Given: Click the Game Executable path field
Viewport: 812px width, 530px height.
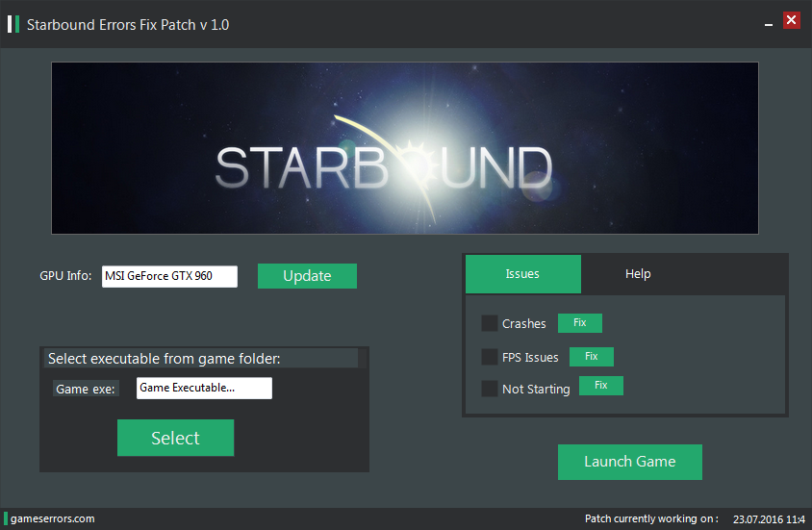Looking at the screenshot, I should click(204, 389).
